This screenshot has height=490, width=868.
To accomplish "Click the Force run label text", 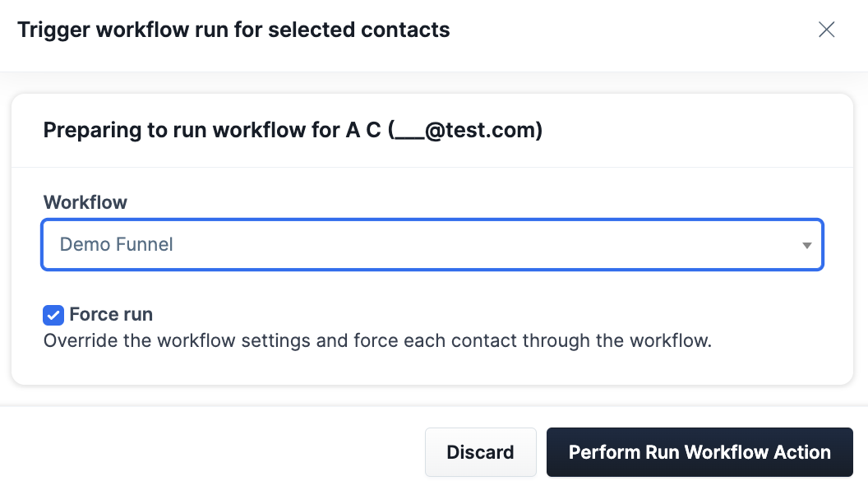I will click(x=110, y=314).
